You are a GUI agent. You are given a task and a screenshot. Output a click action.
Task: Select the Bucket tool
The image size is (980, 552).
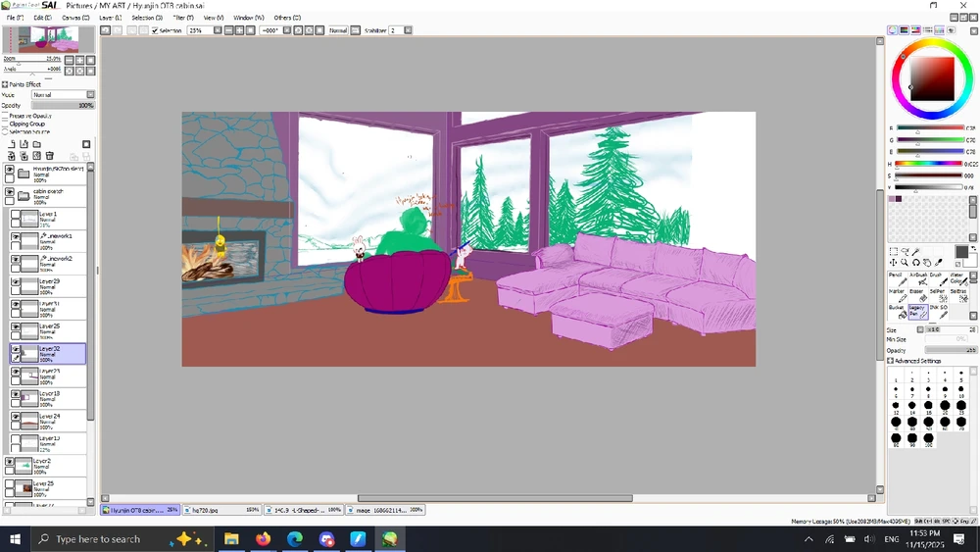[x=897, y=312]
